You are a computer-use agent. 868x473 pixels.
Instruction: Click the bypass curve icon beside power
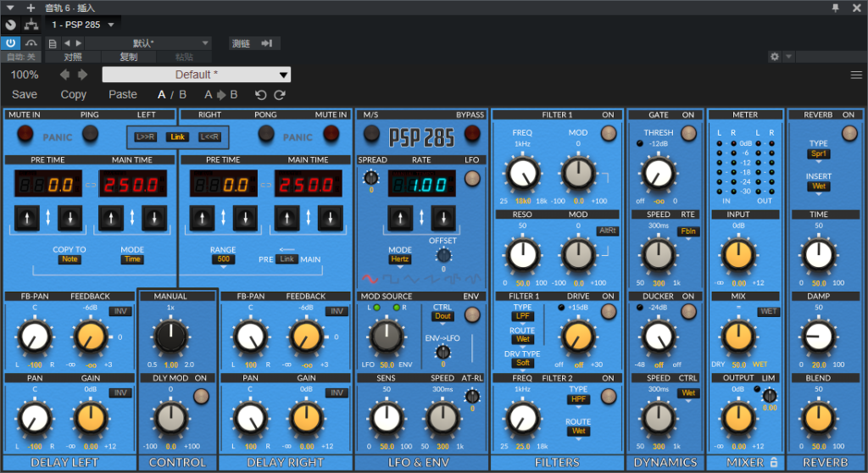click(31, 43)
